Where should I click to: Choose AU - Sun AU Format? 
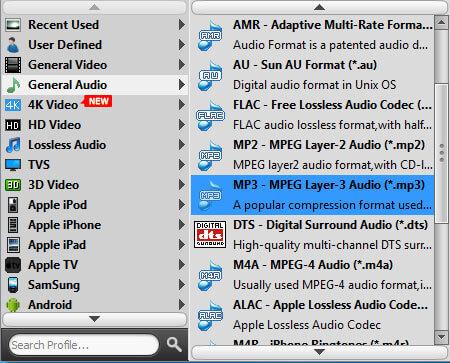312,75
